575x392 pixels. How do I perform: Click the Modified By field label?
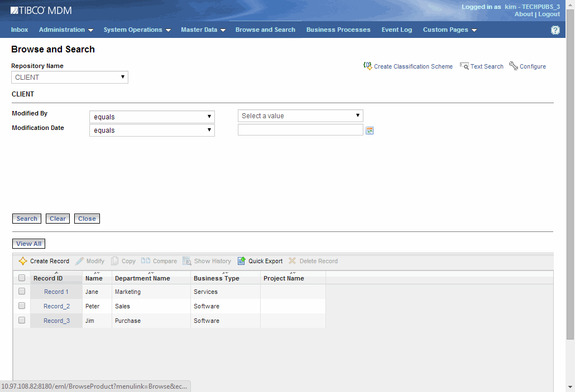[x=30, y=113]
